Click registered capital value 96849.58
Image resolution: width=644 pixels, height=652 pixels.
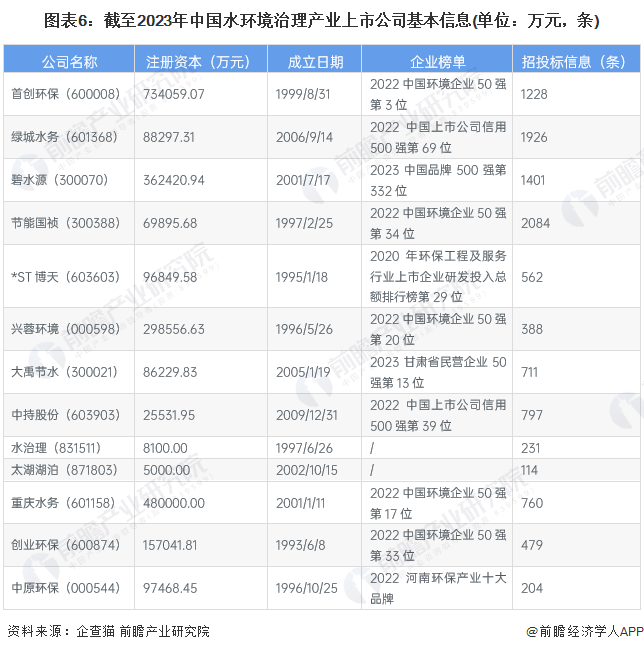[x=170, y=277]
